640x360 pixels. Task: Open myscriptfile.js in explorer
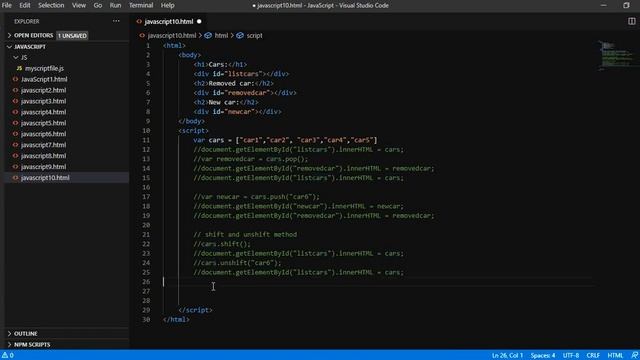(44, 69)
